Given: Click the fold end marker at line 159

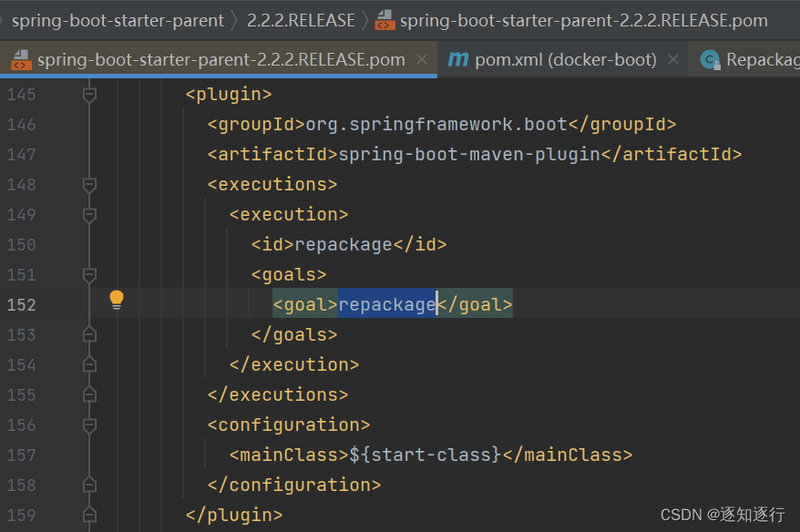Looking at the screenshot, I should [89, 515].
